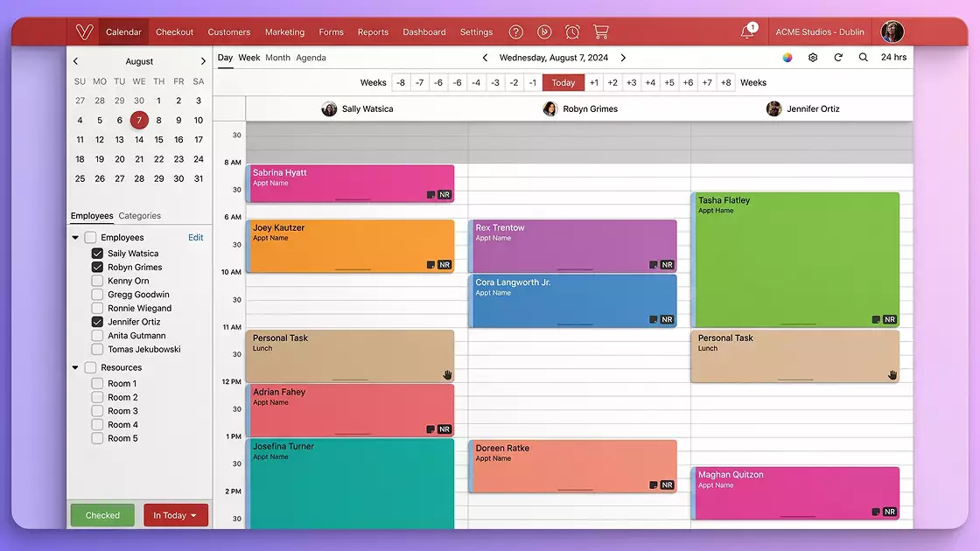Open the Dashboard menu item

pyautogui.click(x=423, y=31)
